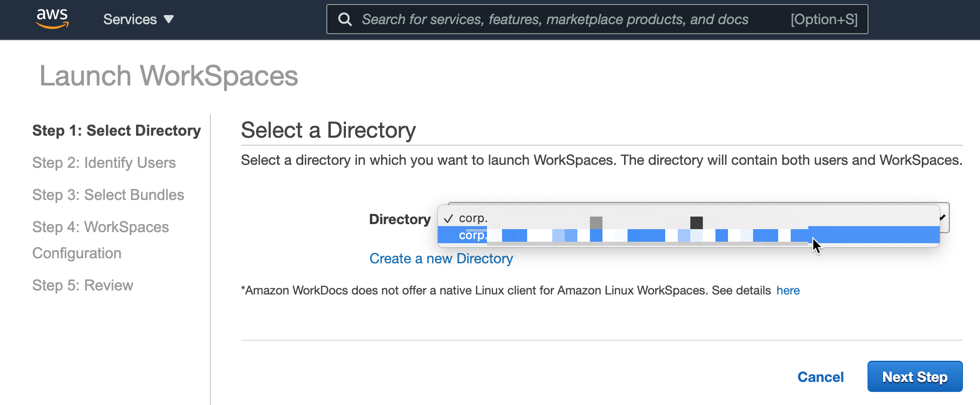
Task: Click the Select a Directory heading
Action: pos(328,130)
